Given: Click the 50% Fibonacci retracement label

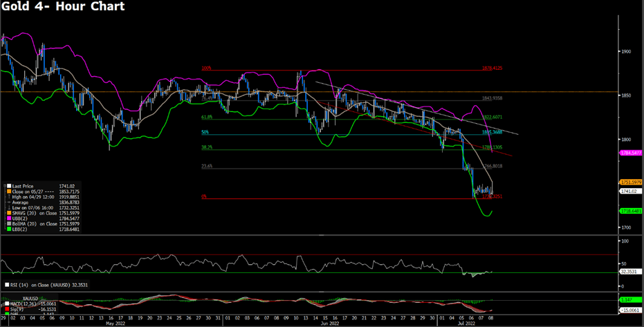Looking at the screenshot, I should click(x=205, y=132).
